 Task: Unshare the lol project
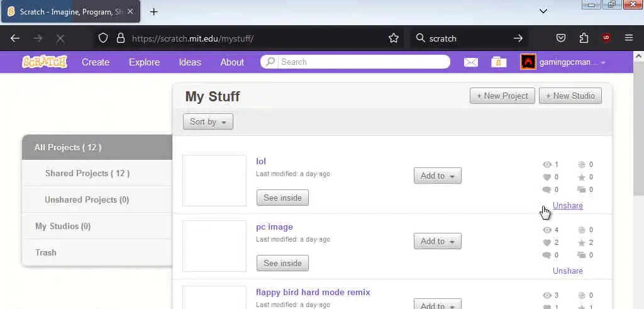(x=568, y=205)
